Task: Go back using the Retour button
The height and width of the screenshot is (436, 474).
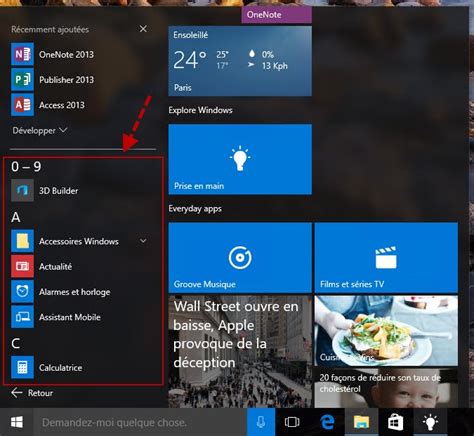Action: (32, 393)
